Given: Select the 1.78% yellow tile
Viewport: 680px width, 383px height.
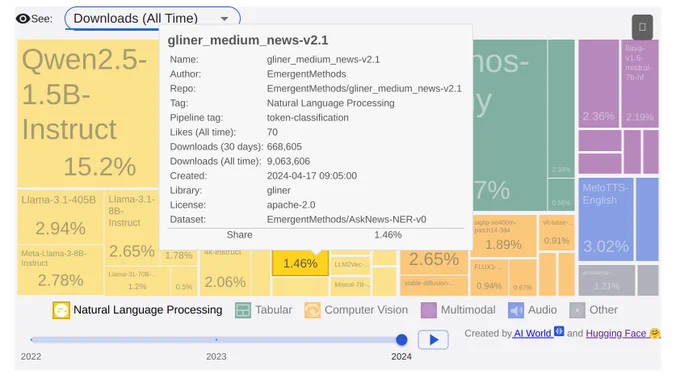Looking at the screenshot, I should click(179, 258).
